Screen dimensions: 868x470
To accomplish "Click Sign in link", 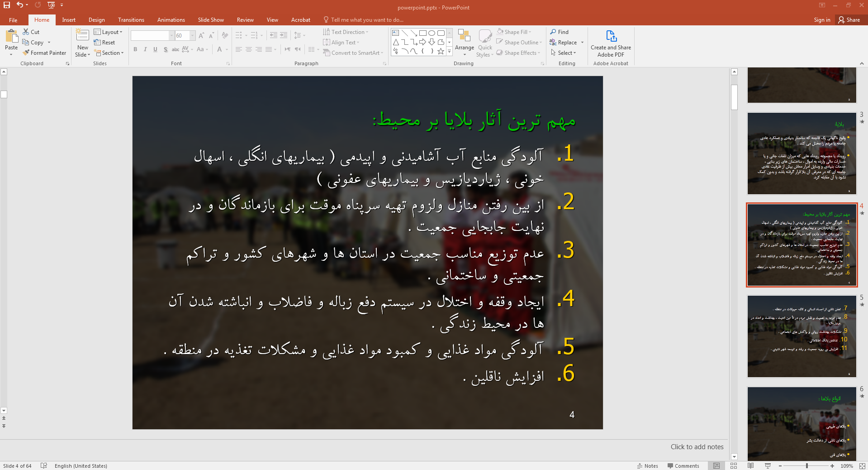I will 822,20.
